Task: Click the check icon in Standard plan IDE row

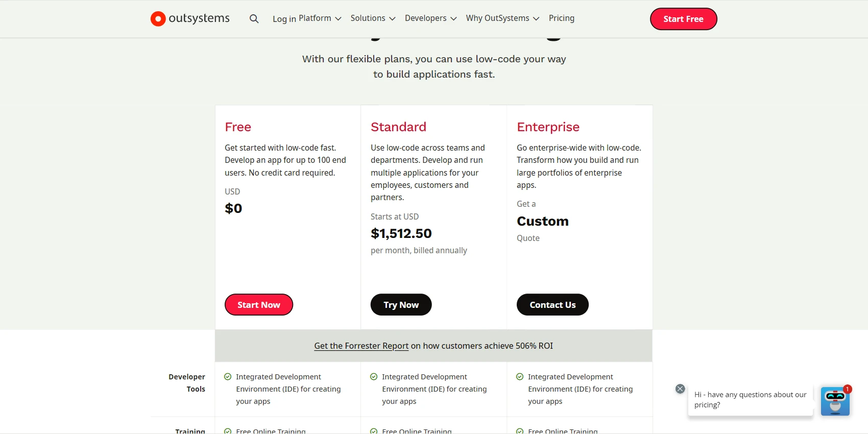Action: point(374,377)
